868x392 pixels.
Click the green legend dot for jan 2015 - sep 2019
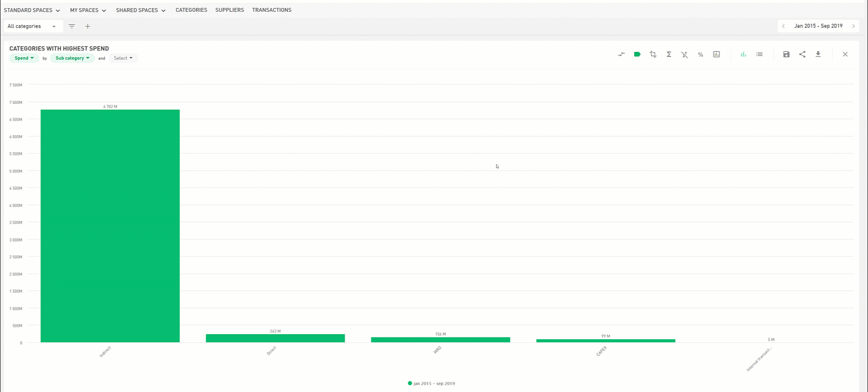tap(410, 383)
